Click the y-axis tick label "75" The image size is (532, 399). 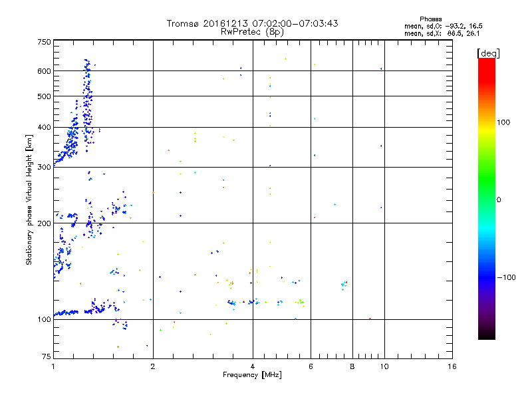click(47, 356)
